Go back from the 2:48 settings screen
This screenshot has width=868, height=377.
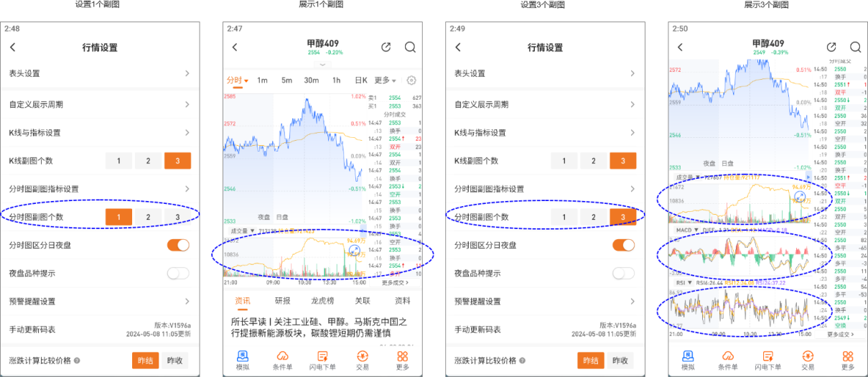(13, 47)
